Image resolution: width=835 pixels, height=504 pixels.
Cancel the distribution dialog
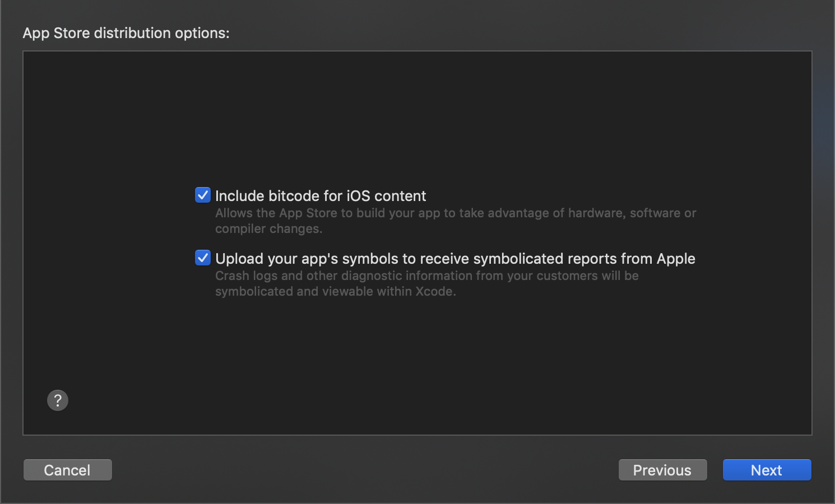68,470
